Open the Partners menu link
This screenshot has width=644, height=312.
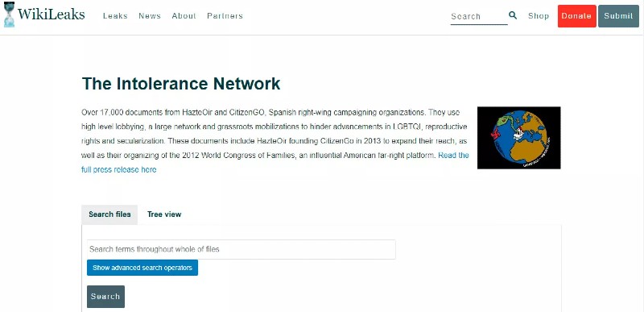pos(225,16)
